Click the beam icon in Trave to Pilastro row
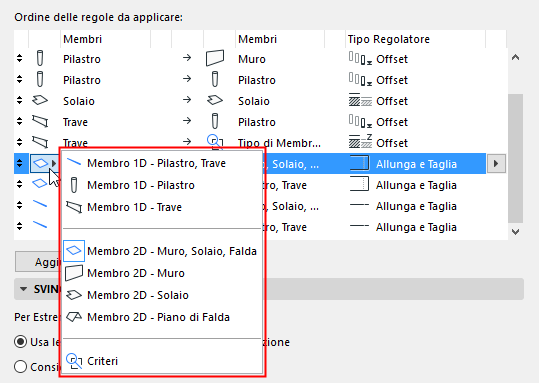 (x=40, y=121)
